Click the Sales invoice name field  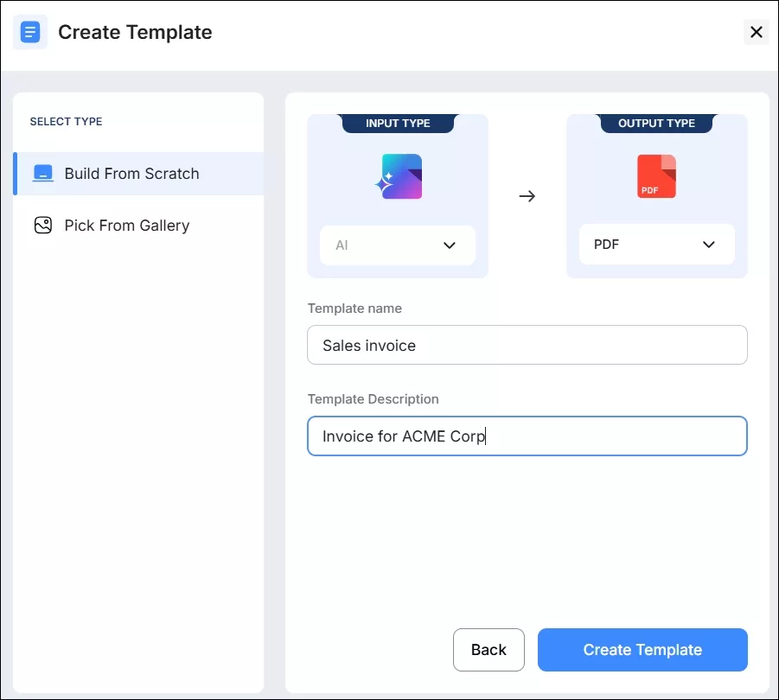(x=527, y=345)
